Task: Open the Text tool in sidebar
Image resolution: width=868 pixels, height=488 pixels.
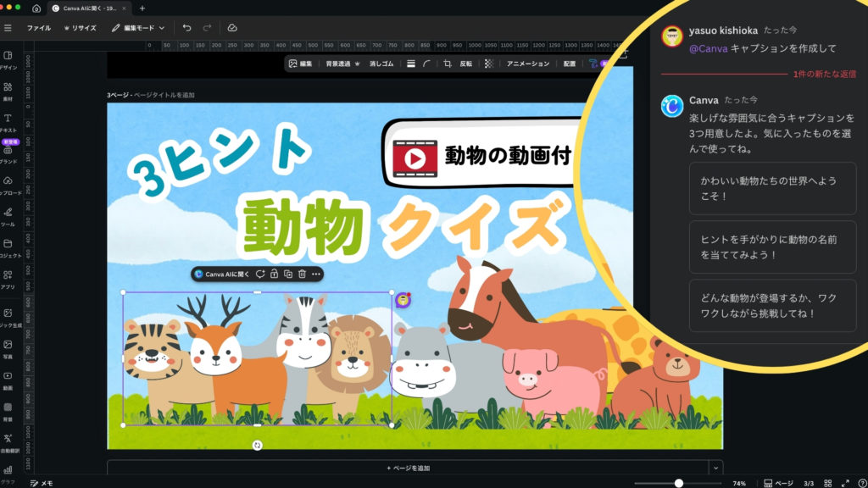Action: tap(8, 123)
